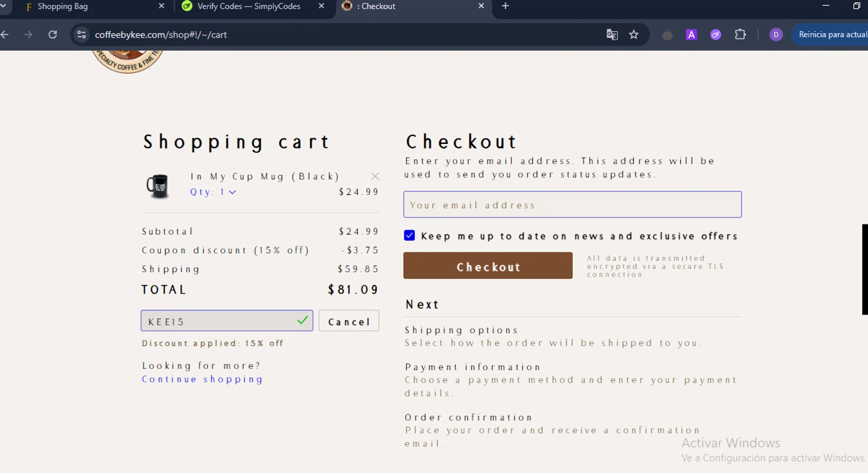Follow the Continue shopping link
Screen dimensions: 868x473
[203, 379]
